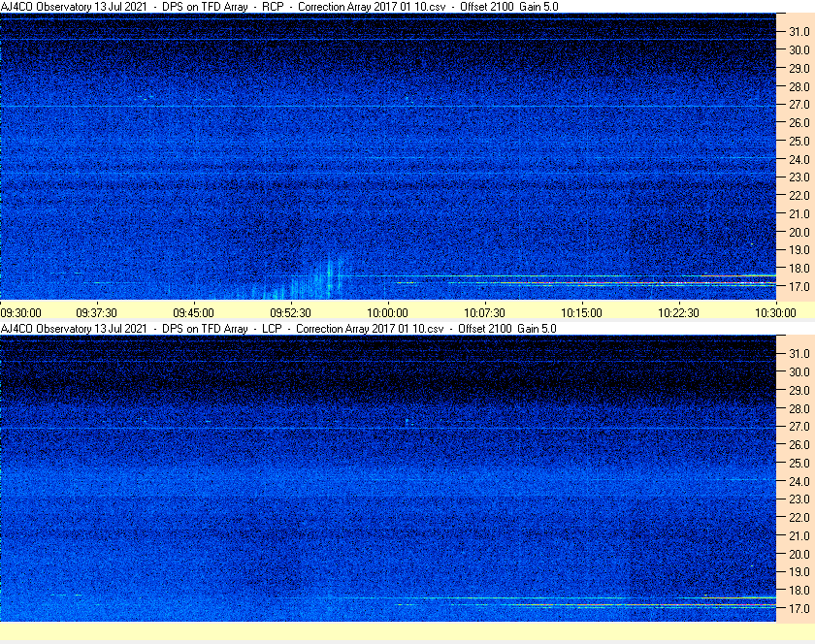Select the 10:15:00 time axis label
The height and width of the screenshot is (644, 815).
[581, 313]
